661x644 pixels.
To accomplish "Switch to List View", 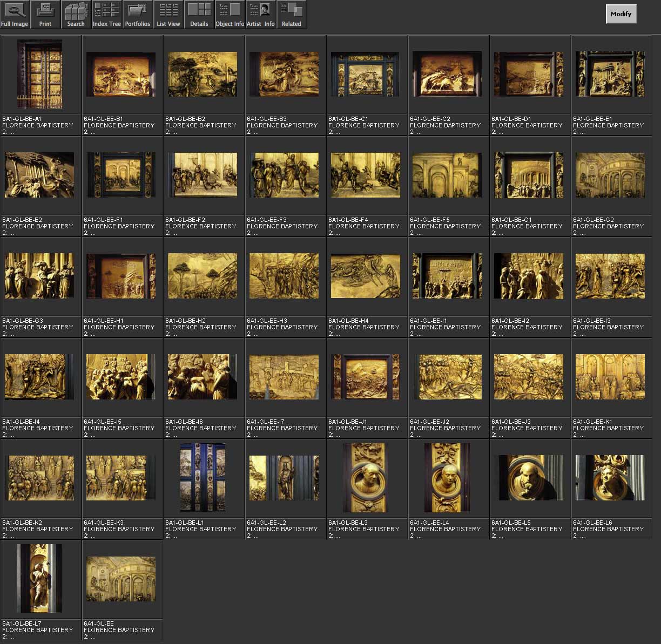I will click(x=168, y=15).
